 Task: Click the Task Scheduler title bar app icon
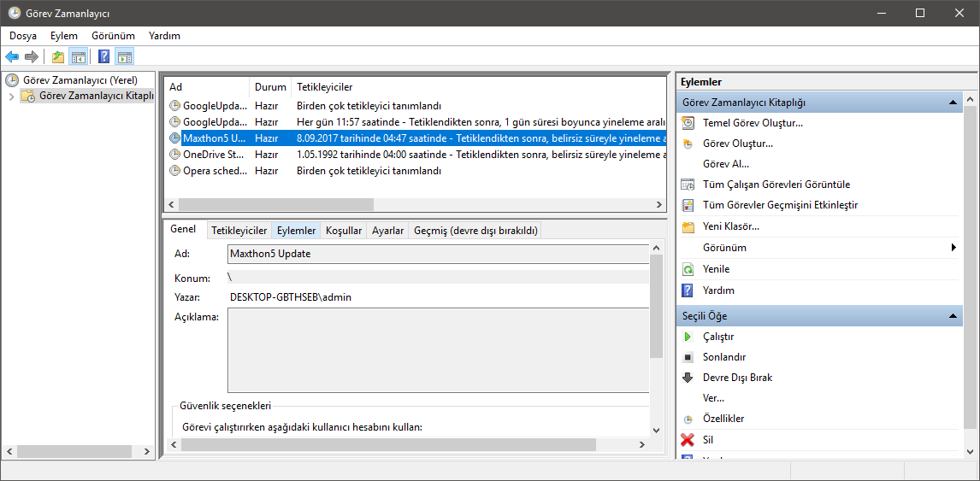[14, 13]
